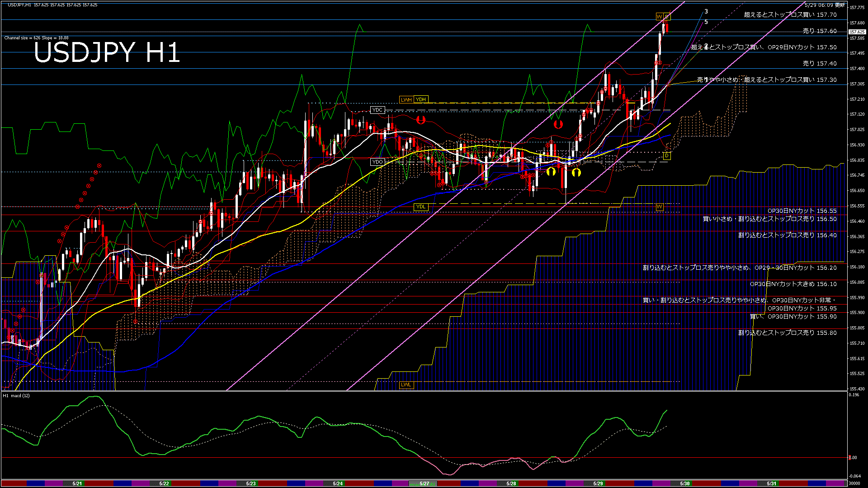Viewport: 868px width, 488px height.
Task: Click the 5/31 date marker
Action: (x=772, y=483)
